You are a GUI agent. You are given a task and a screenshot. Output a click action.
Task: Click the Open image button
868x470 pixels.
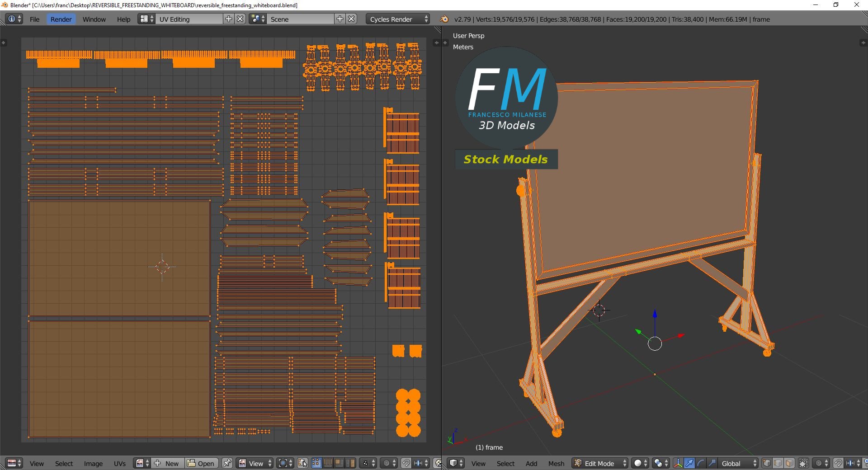[x=202, y=463]
